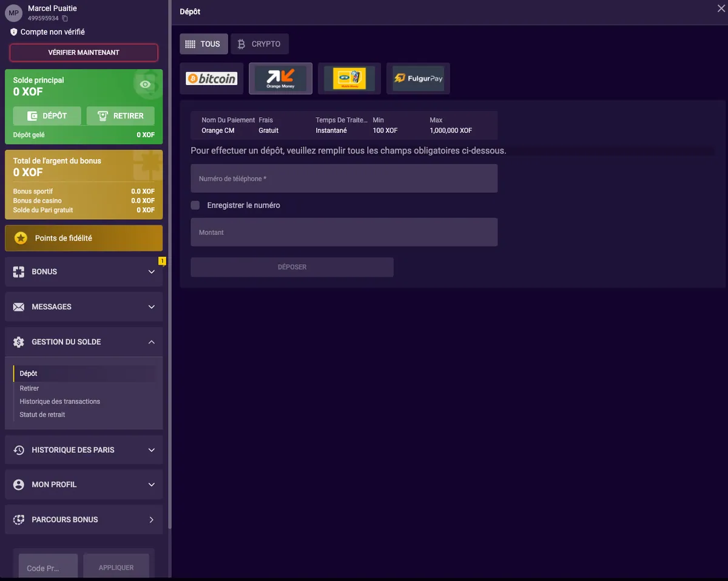This screenshot has height=581, width=728.
Task: Open Historique des transactions
Action: (x=60, y=401)
